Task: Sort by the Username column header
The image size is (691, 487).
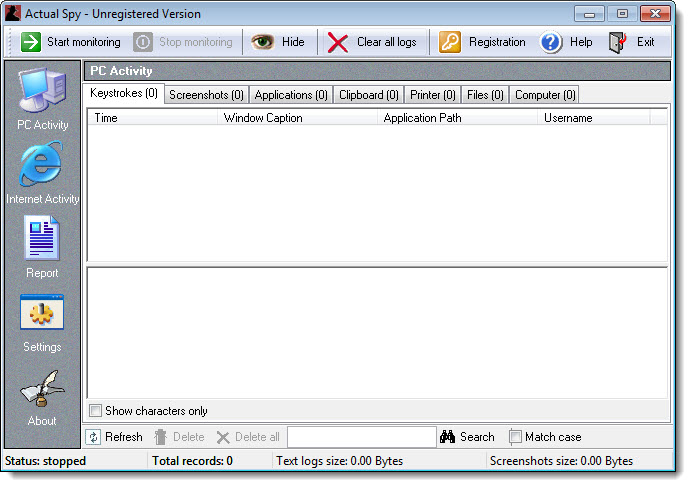Action: pyautogui.click(x=594, y=118)
